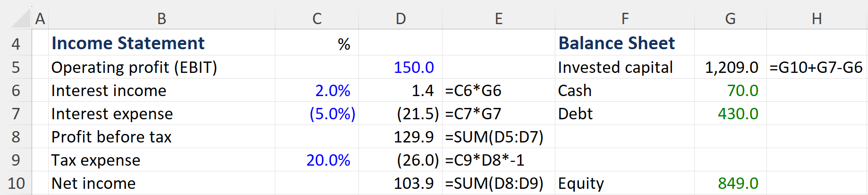Select interest expense rate (5.0%) cell
868x195 pixels.
pyautogui.click(x=332, y=114)
